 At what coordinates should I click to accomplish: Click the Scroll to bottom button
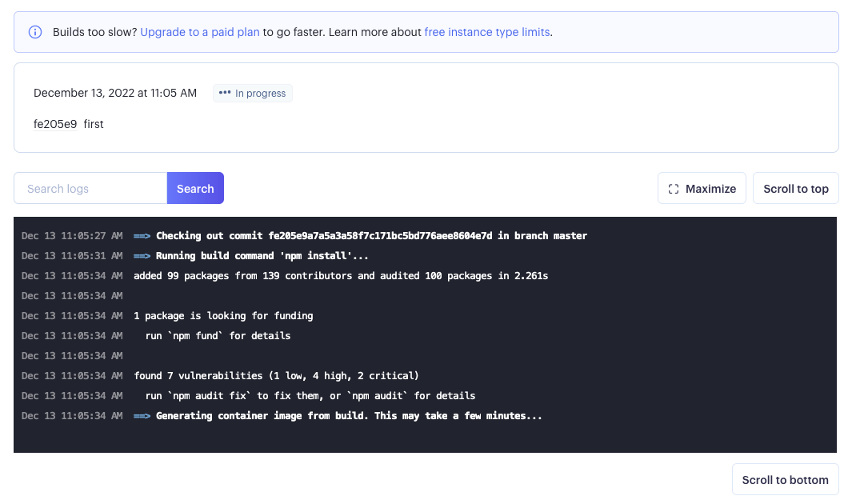(785, 480)
